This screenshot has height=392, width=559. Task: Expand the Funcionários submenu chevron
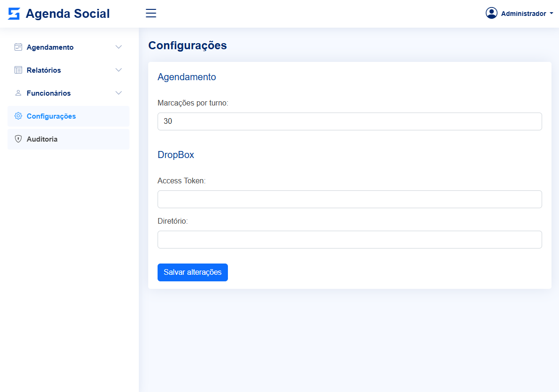119,93
